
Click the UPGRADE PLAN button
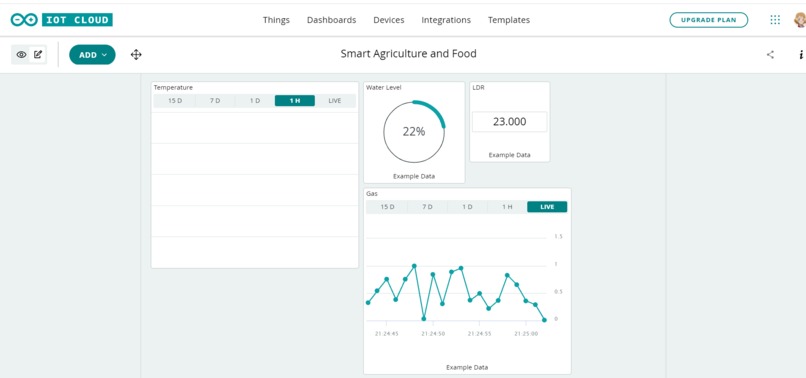[x=708, y=20]
